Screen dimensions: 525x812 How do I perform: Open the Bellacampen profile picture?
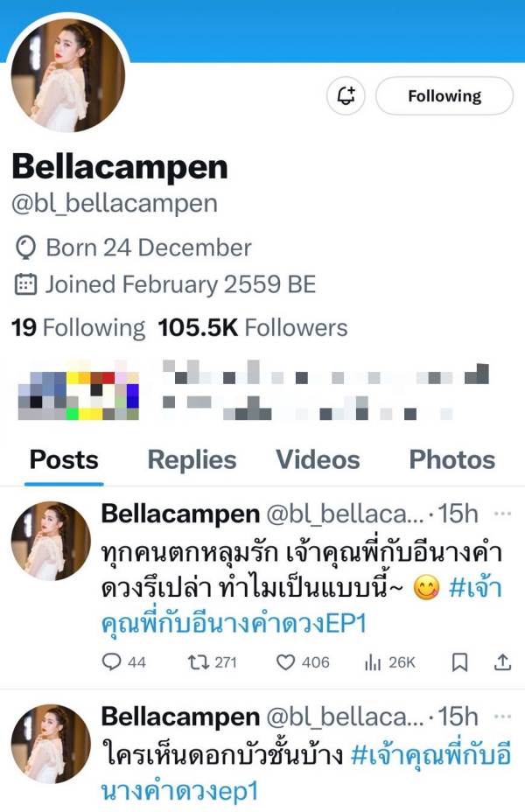(x=68, y=75)
